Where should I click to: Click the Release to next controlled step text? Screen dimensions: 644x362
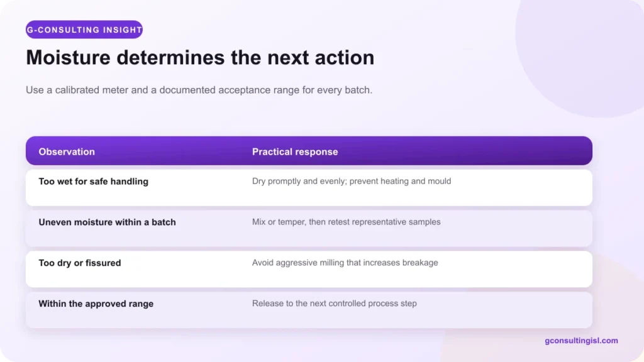click(x=335, y=304)
